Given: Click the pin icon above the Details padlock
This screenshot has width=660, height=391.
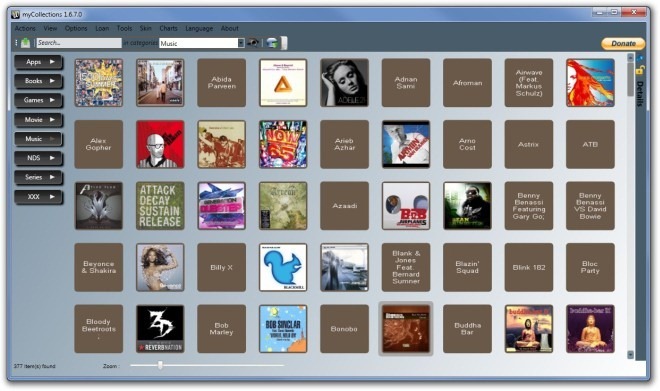Looking at the screenshot, I should 640,58.
